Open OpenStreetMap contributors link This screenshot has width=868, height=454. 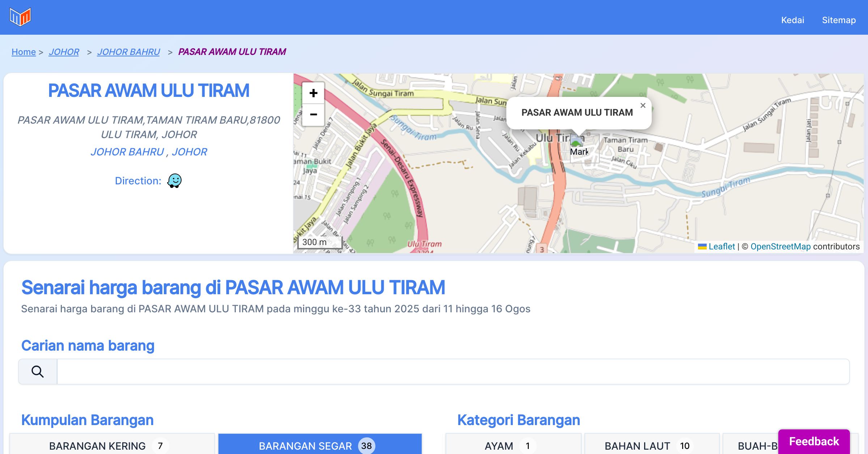coord(780,247)
